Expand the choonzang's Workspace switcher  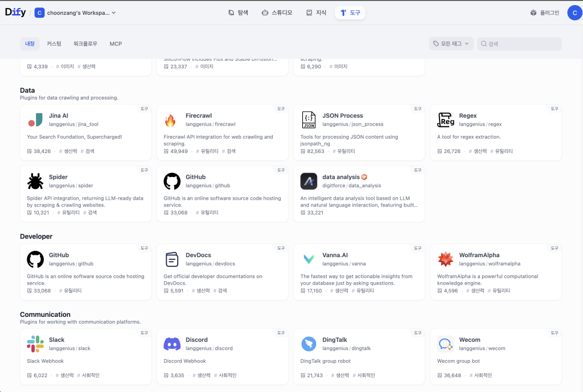[x=75, y=13]
